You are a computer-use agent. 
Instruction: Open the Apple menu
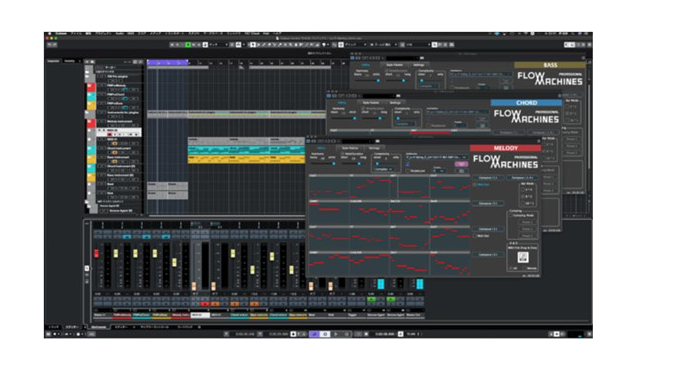[x=49, y=33]
